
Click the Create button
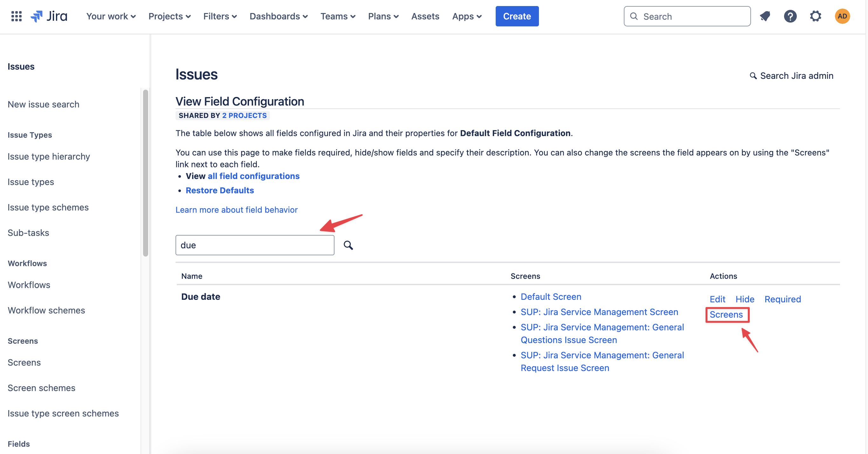517,16
